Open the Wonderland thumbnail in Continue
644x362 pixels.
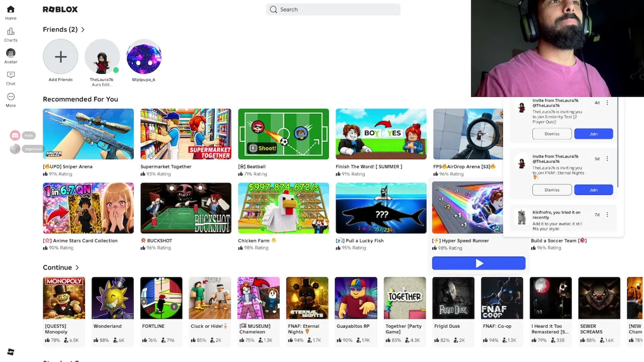pyautogui.click(x=113, y=298)
